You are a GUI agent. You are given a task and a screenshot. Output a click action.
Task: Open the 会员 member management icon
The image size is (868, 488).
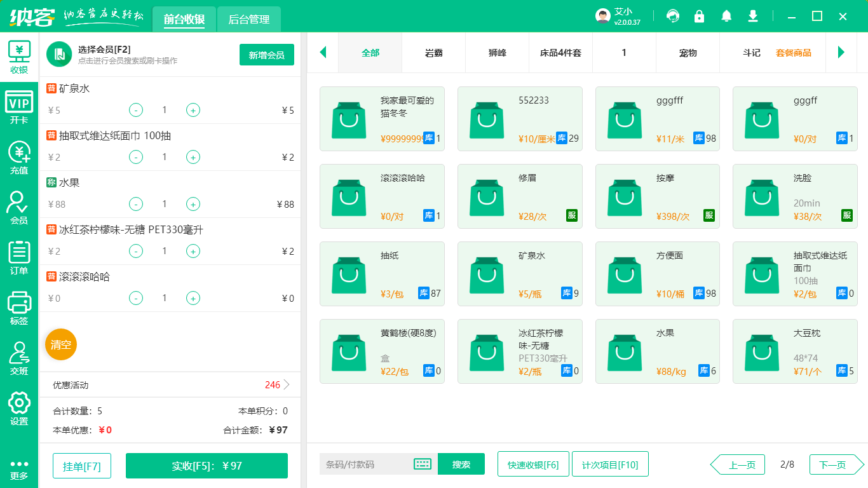point(19,205)
